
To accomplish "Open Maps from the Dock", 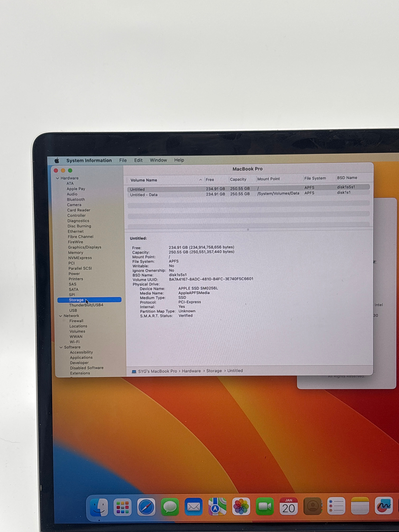I will click(x=217, y=507).
